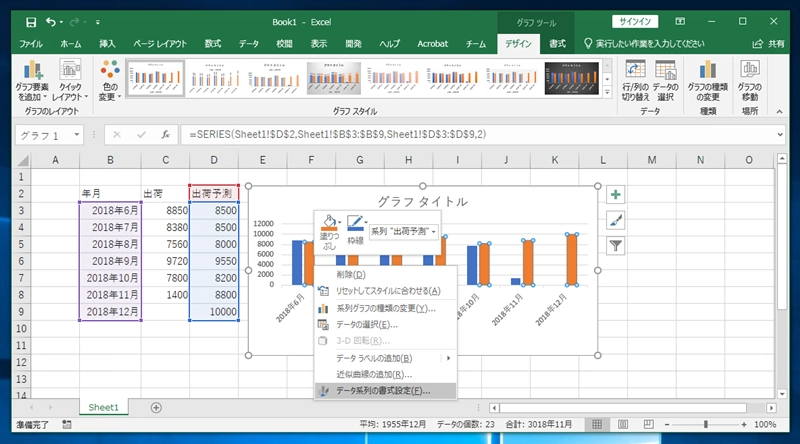Click the Fill (塗りつぶし) paint bucket icon

[328, 223]
